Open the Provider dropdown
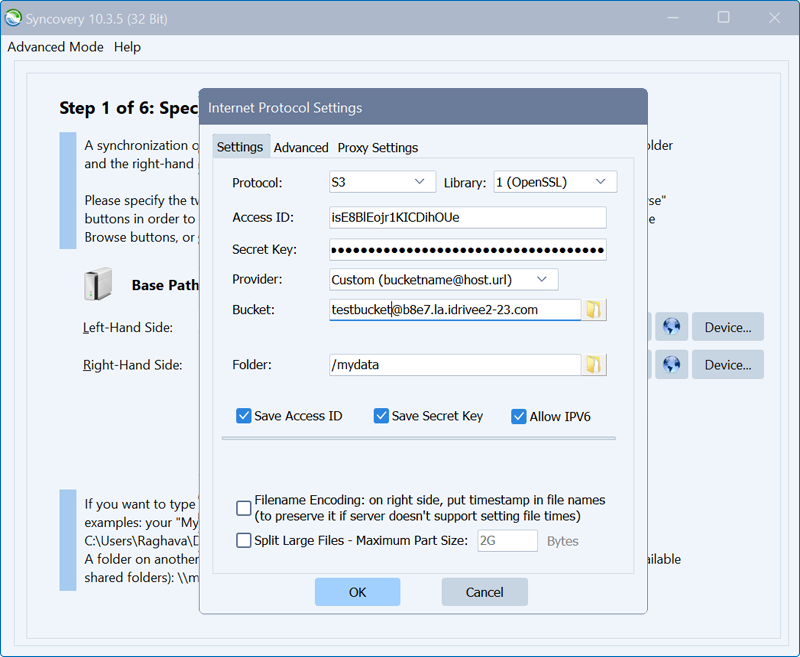The width and height of the screenshot is (800, 657). pyautogui.click(x=444, y=280)
